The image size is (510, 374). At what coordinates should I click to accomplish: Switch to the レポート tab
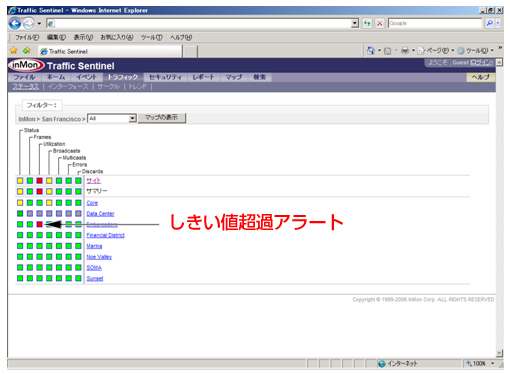(203, 77)
